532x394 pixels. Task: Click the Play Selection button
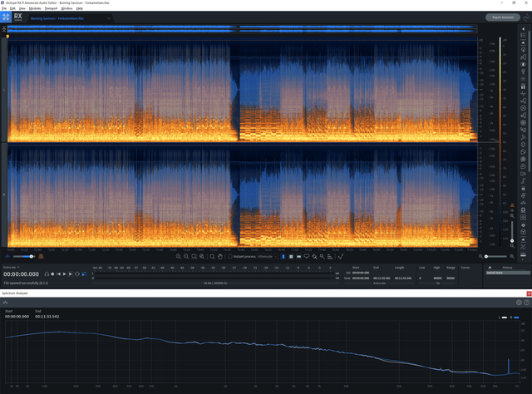pos(71,273)
